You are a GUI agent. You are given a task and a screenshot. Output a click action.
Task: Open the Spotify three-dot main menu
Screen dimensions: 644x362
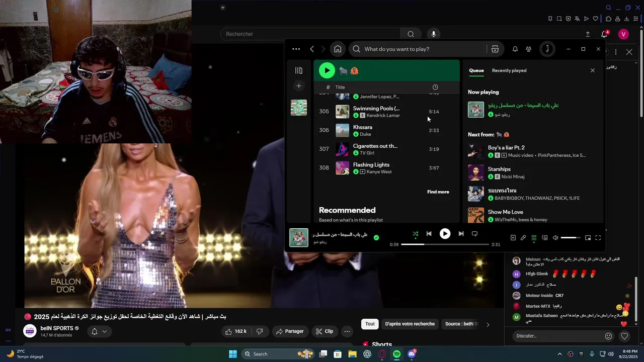pyautogui.click(x=296, y=49)
